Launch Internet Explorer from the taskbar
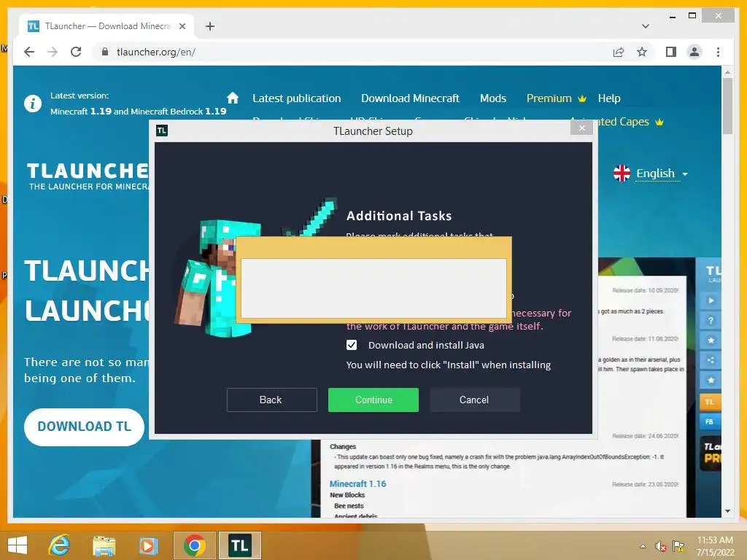Viewport: 747px width, 560px height. coord(60,545)
